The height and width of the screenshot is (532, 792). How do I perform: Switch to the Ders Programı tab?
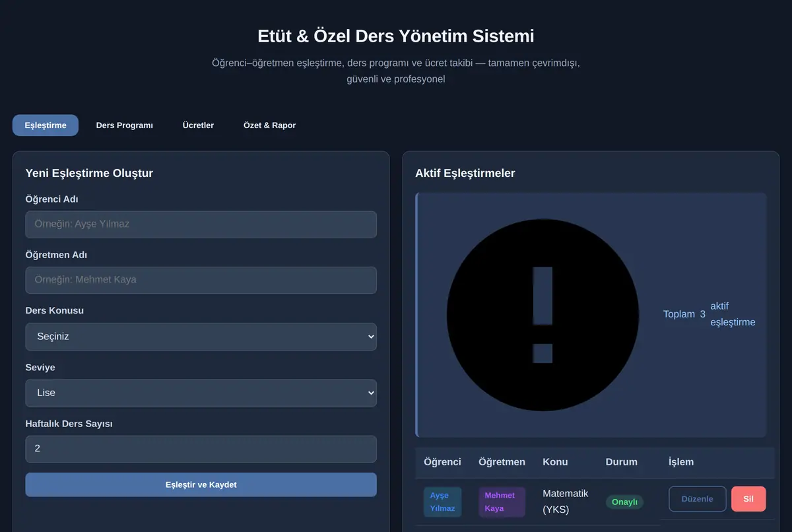click(x=125, y=125)
